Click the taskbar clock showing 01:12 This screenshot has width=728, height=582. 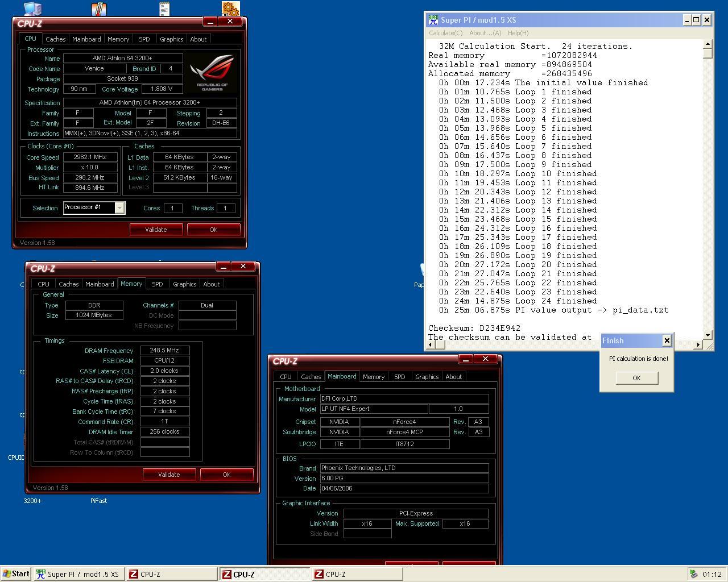712,574
